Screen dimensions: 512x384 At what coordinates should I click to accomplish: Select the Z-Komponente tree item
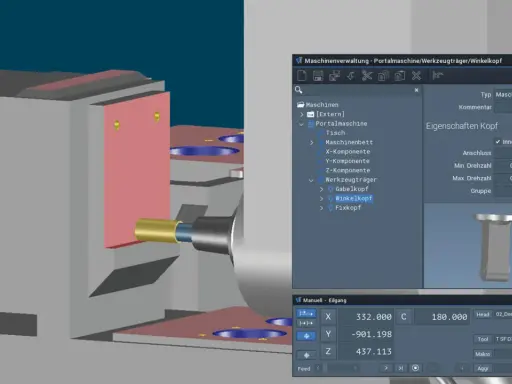click(348, 170)
